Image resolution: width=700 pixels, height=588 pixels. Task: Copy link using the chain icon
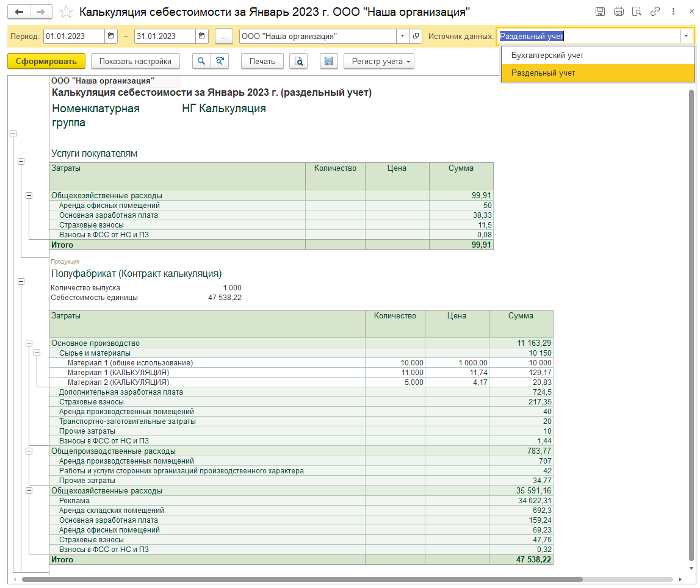pos(655,12)
